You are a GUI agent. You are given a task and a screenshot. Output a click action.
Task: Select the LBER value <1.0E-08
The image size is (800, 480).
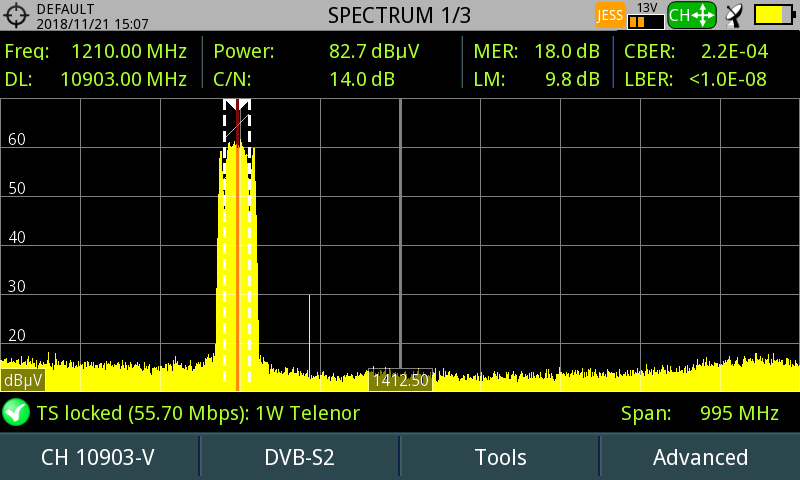[x=728, y=79]
